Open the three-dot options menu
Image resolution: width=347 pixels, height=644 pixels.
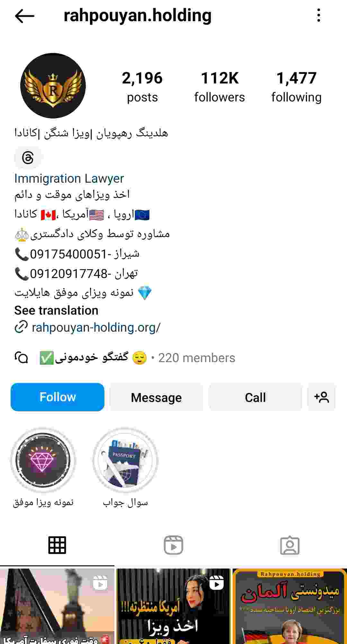(x=318, y=15)
